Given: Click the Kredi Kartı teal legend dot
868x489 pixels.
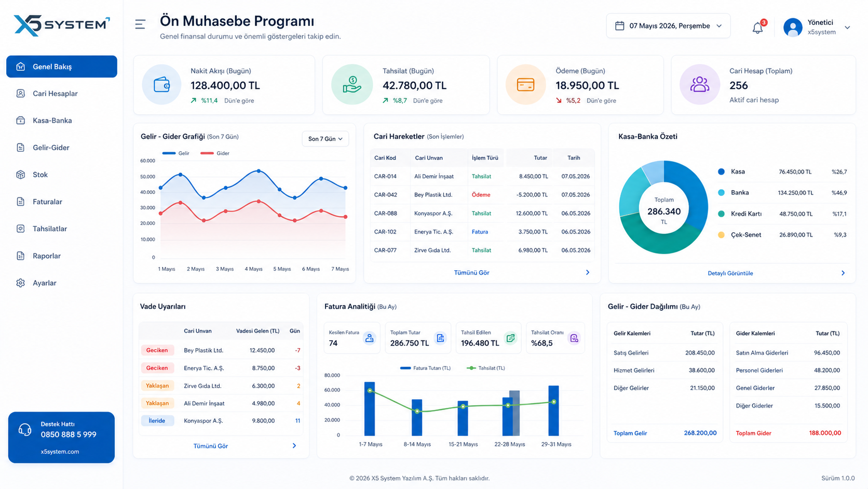Looking at the screenshot, I should click(721, 214).
